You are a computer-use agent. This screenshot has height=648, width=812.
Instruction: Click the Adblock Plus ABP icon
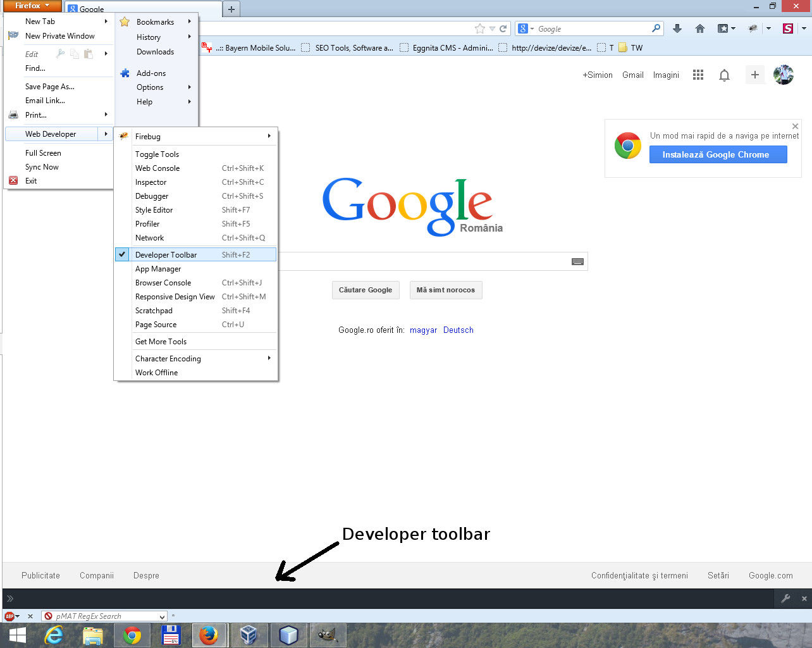[x=9, y=616]
